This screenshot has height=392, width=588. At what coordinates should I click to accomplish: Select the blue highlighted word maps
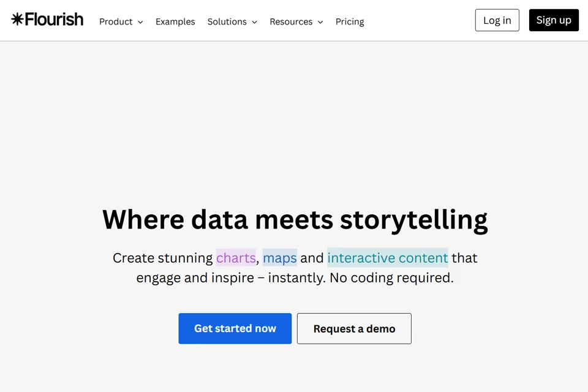pyautogui.click(x=280, y=258)
